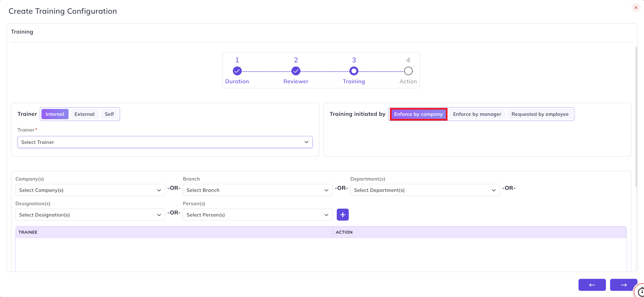This screenshot has height=297, width=644.
Task: Click the vertical scrollbar of the dialog
Action: pos(636,116)
